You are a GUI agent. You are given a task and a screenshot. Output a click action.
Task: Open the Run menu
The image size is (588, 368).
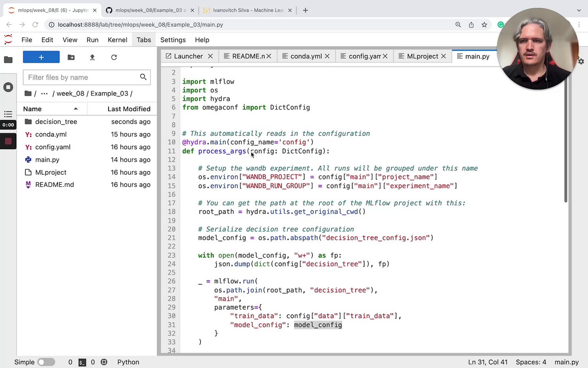pos(92,40)
